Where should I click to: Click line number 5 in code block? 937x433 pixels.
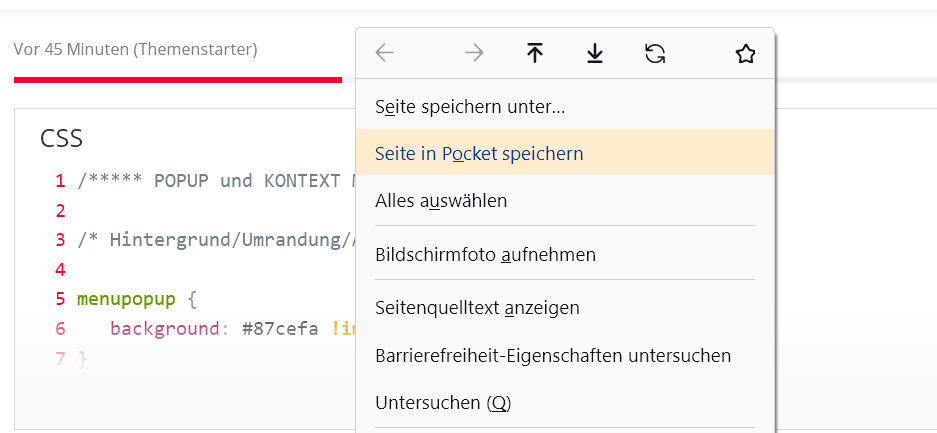coord(60,299)
